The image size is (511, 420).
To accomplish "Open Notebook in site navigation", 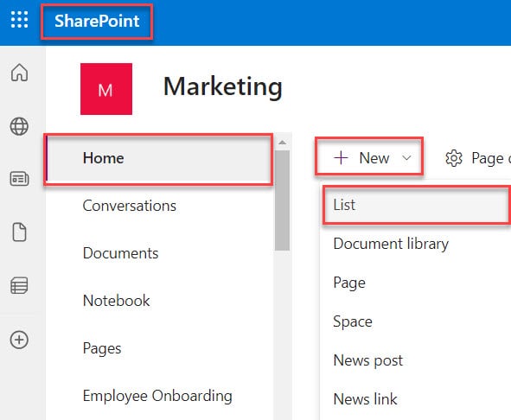I will click(117, 301).
